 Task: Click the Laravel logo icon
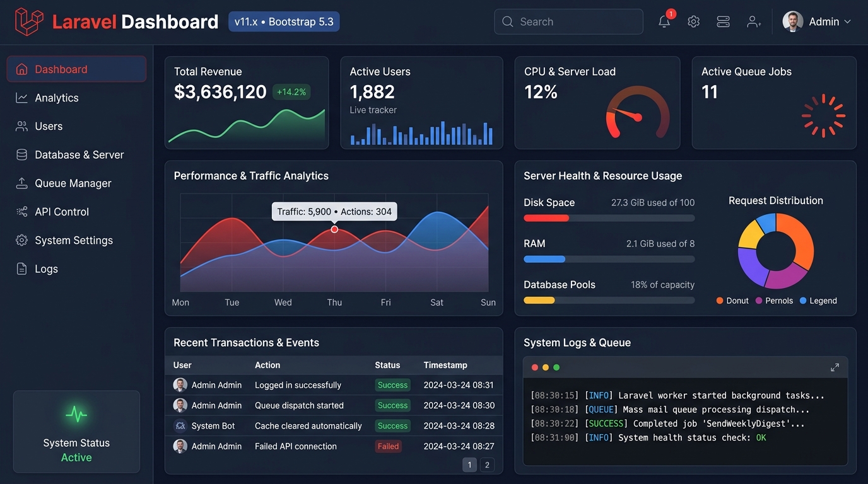click(30, 22)
